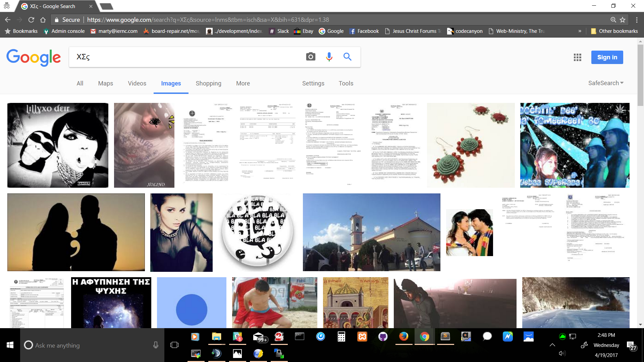
Task: Activate voice search with the microphone icon
Action: coord(329,57)
